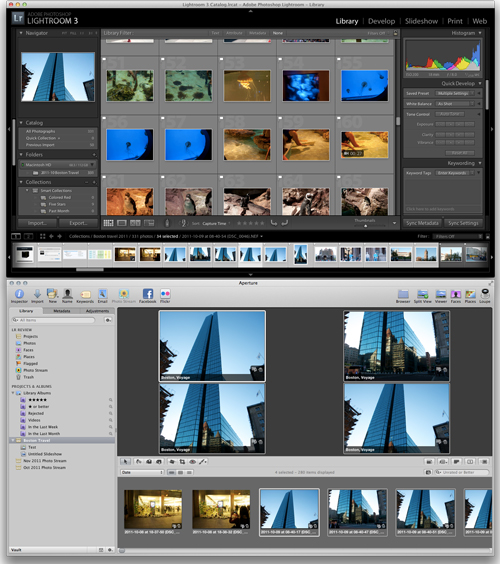Select the arrow Selection tool in Aperture

pos(125,461)
